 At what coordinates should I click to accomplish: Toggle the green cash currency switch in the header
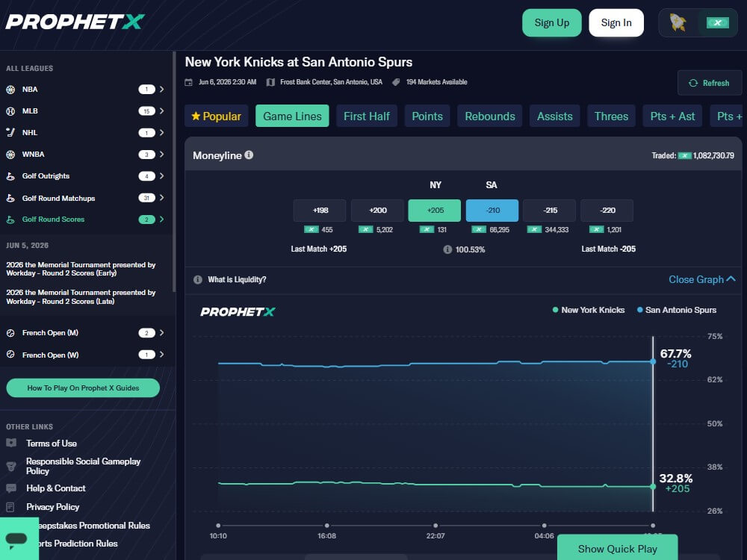tap(717, 22)
